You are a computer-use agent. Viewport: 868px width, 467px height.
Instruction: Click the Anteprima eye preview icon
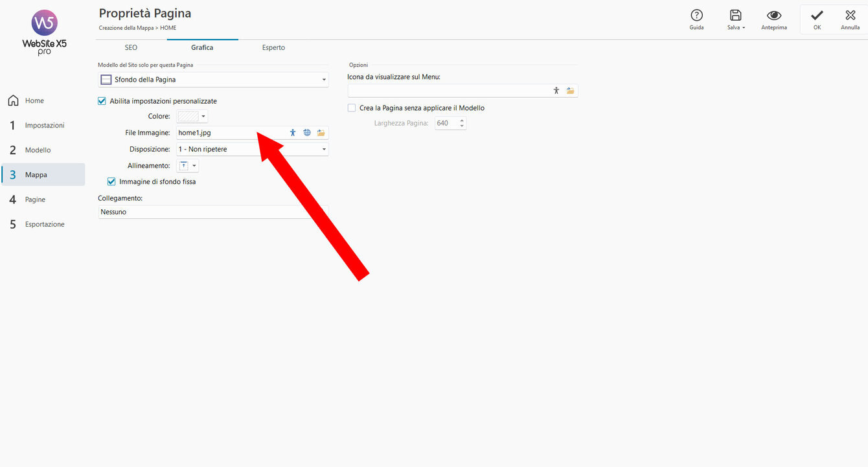(774, 16)
